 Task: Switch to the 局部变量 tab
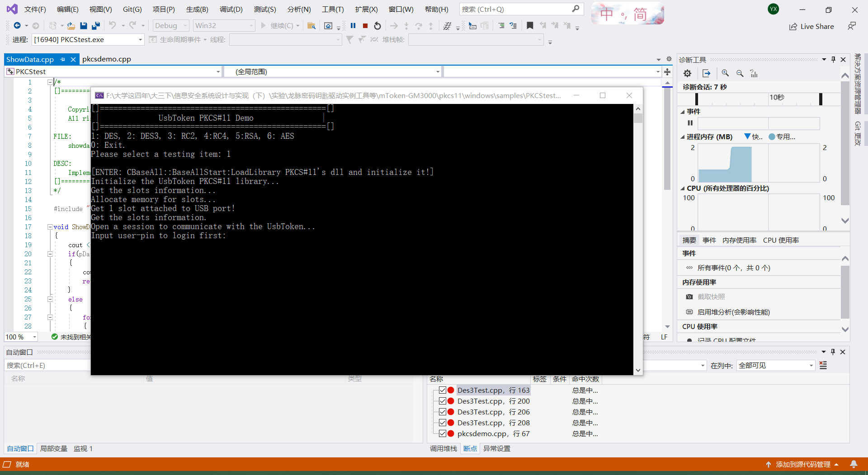click(x=54, y=449)
